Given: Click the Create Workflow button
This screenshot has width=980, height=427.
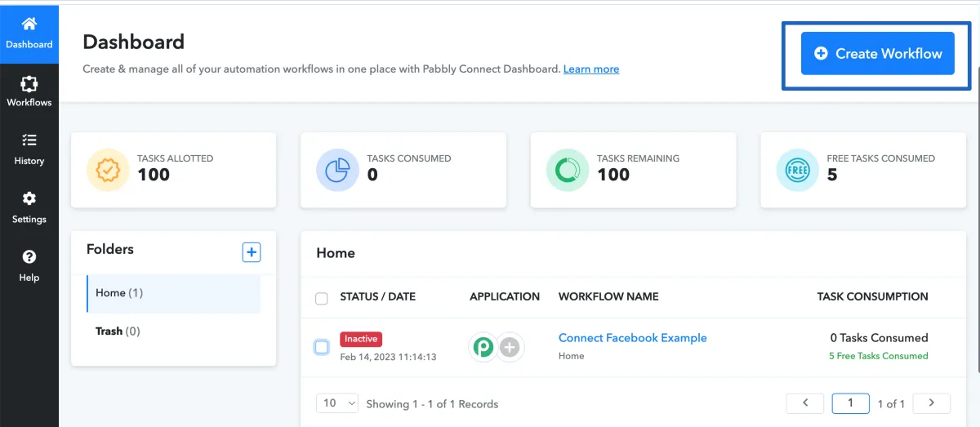Looking at the screenshot, I should point(877,53).
